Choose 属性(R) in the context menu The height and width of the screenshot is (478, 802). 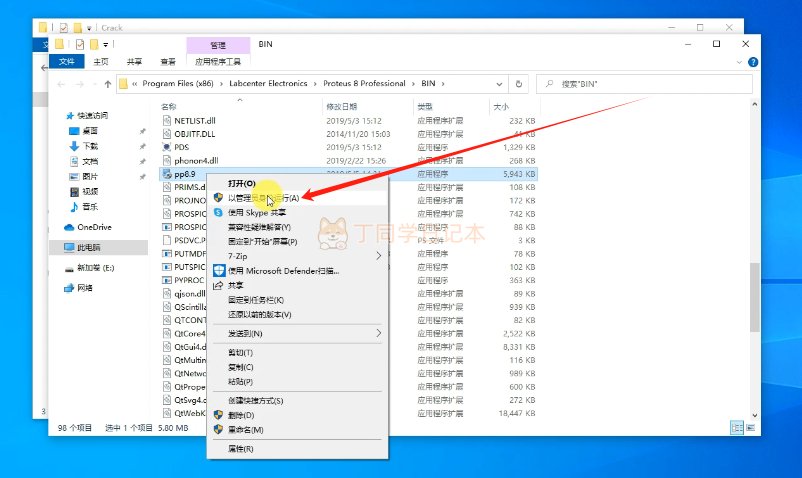pyautogui.click(x=297, y=449)
